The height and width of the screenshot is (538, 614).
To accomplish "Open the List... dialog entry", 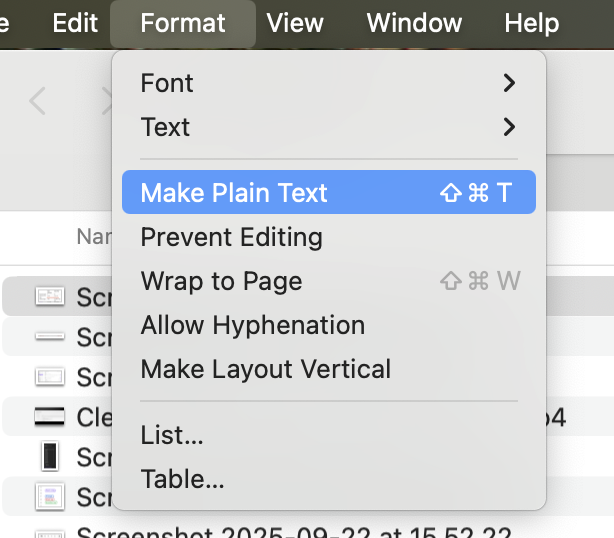I will pos(172,435).
